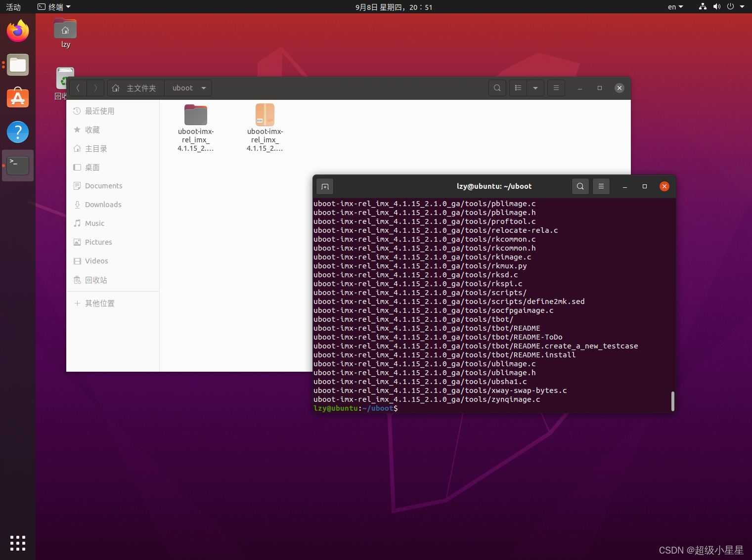Viewport: 752px width, 560px height.
Task: Open the Files icon in the dock
Action: 18,65
